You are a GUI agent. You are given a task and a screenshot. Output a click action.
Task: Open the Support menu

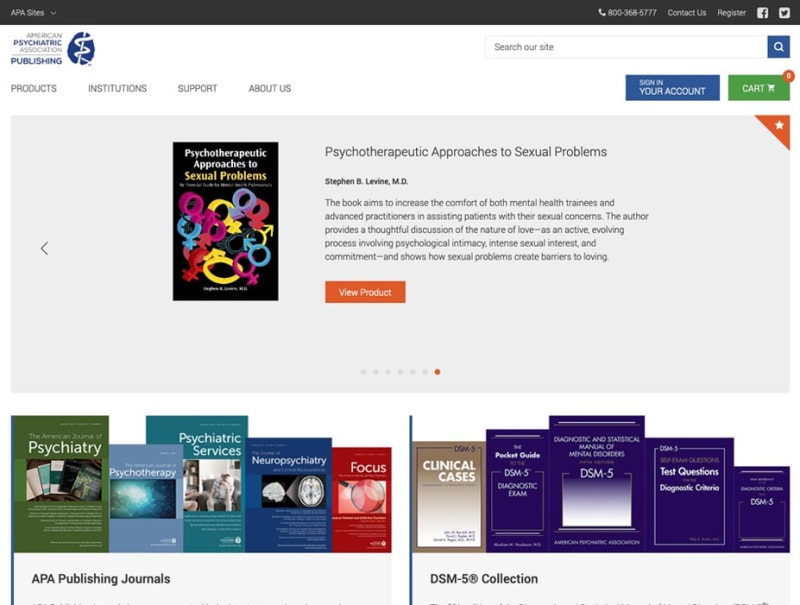pos(197,88)
